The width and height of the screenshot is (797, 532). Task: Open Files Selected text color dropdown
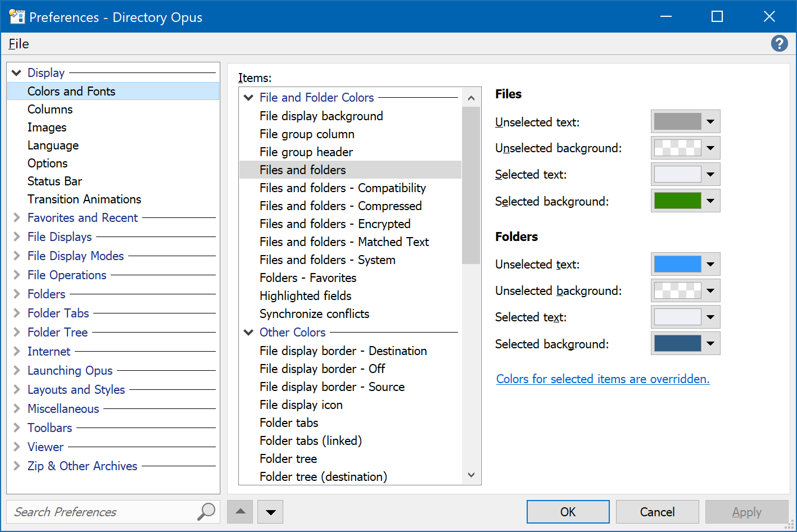(710, 174)
